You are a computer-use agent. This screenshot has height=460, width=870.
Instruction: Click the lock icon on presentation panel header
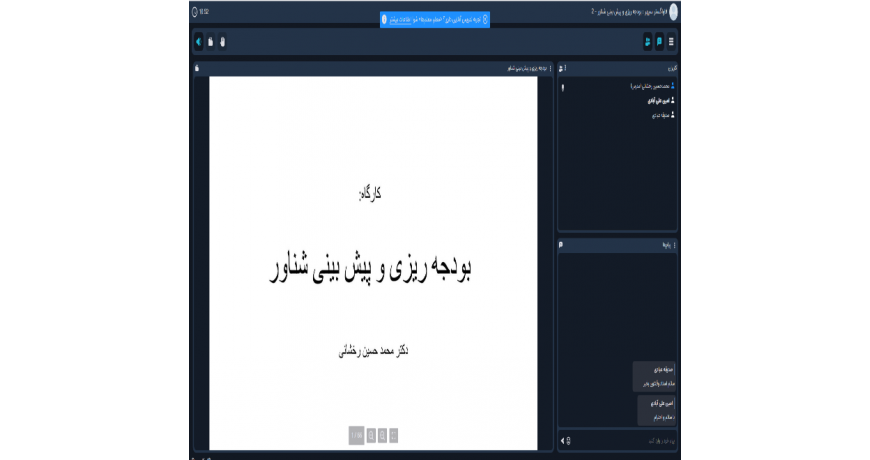point(197,68)
